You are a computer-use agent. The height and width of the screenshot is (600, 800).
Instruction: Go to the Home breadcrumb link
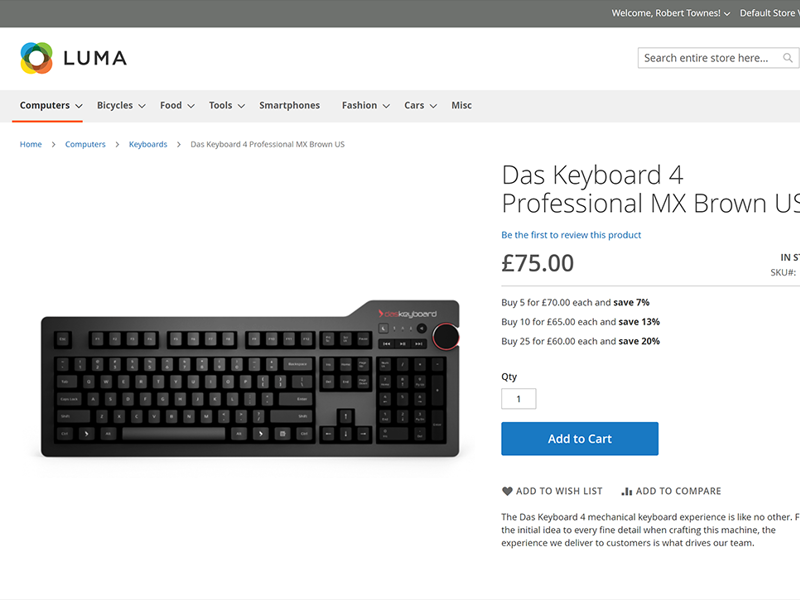pos(31,144)
